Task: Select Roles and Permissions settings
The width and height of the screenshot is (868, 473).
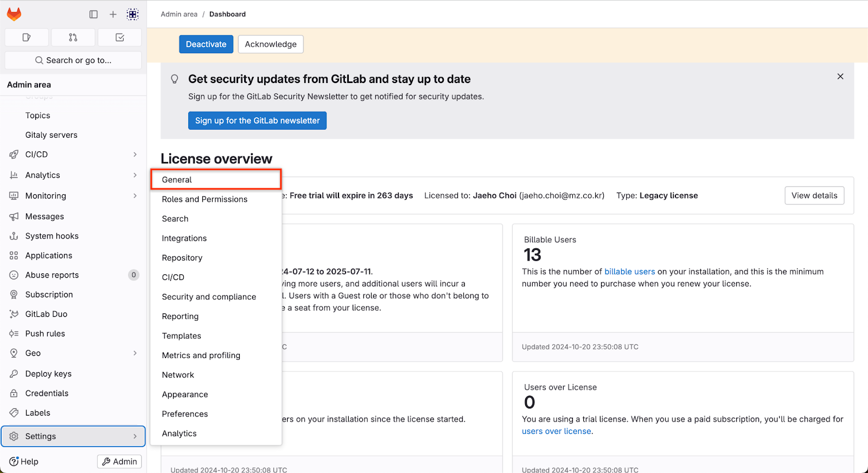Action: tap(216, 199)
